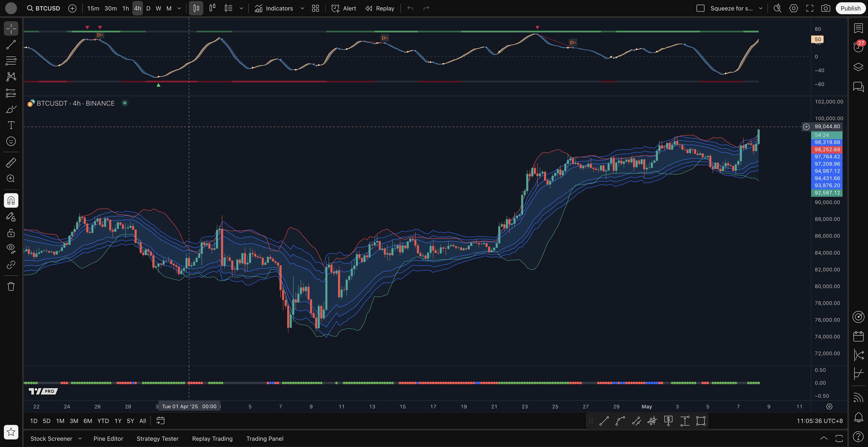The height and width of the screenshot is (447, 868).
Task: Open quick search icon
Action: point(777,8)
